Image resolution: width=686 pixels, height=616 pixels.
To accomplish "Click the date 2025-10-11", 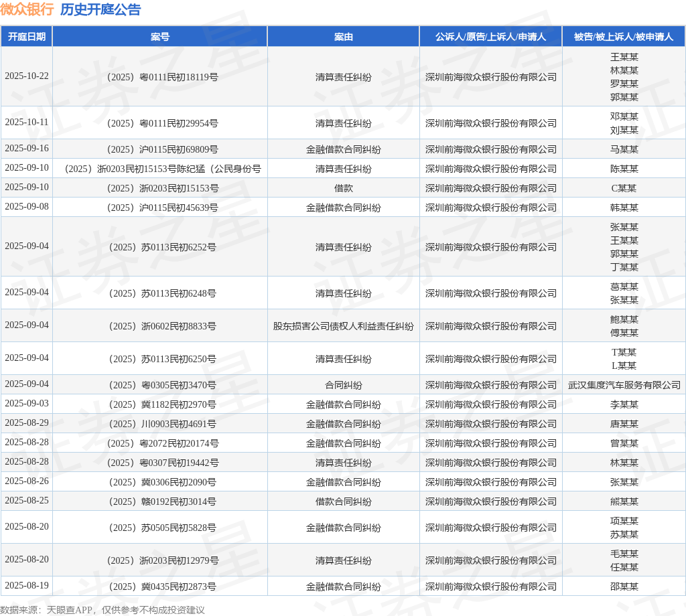I will [x=27, y=123].
